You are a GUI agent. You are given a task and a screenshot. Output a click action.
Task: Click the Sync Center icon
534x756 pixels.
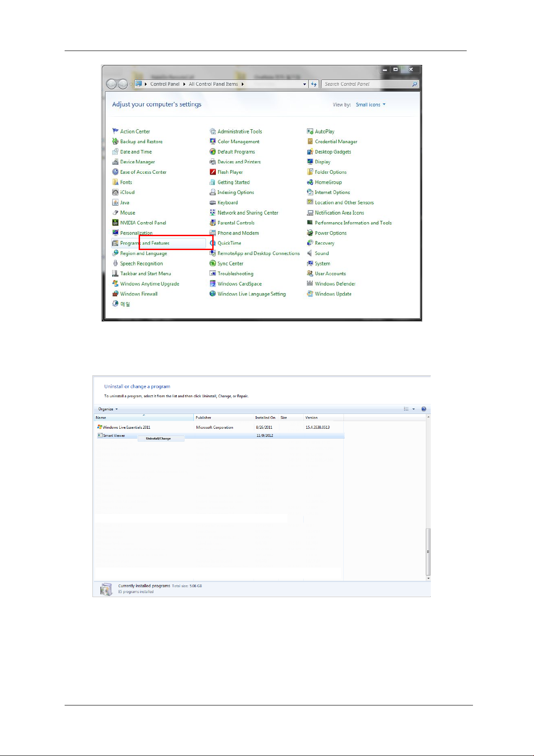[x=213, y=264]
